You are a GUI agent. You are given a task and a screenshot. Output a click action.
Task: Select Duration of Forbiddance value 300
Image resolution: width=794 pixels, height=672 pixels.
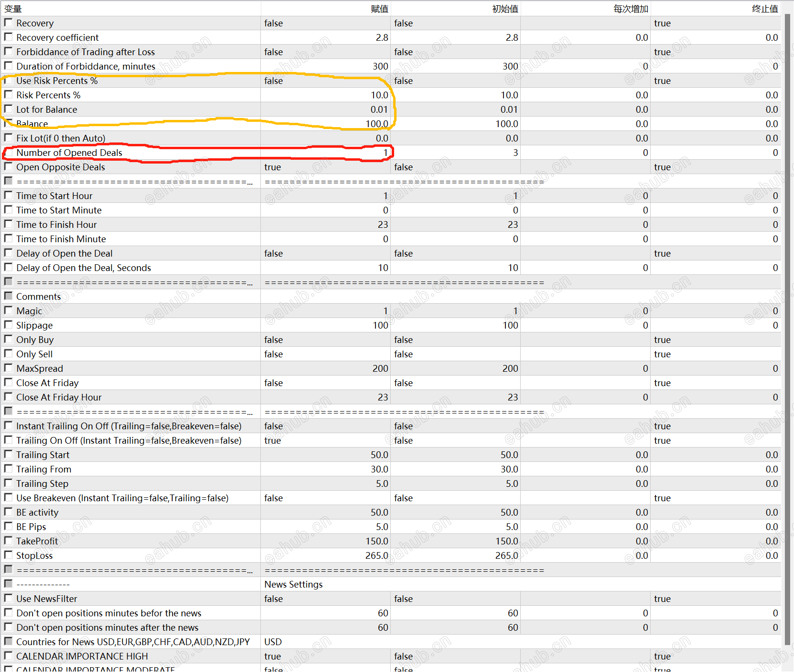click(x=326, y=66)
